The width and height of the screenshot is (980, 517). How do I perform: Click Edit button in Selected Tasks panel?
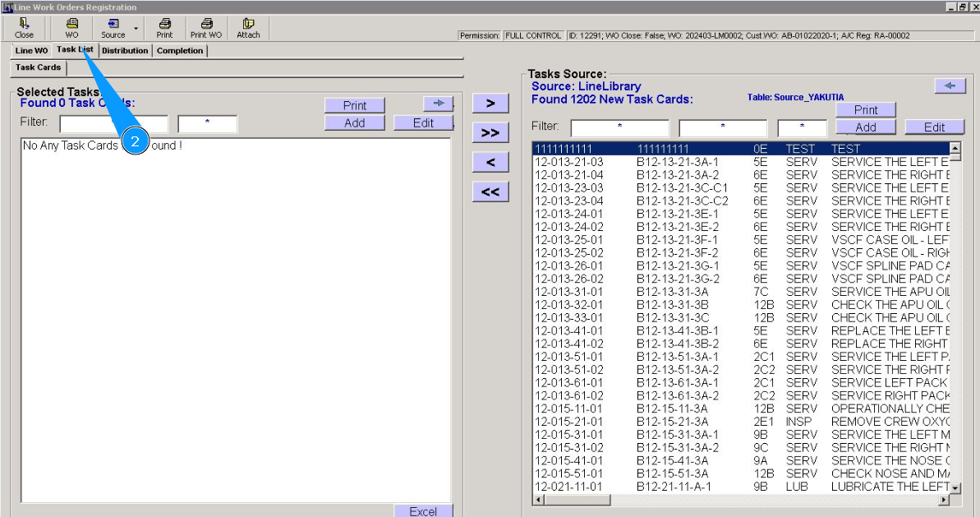(x=423, y=122)
